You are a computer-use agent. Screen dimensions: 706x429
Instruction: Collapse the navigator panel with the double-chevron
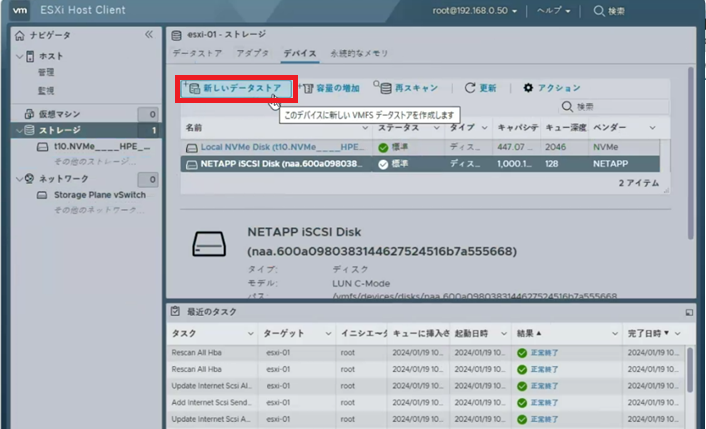[x=149, y=34]
